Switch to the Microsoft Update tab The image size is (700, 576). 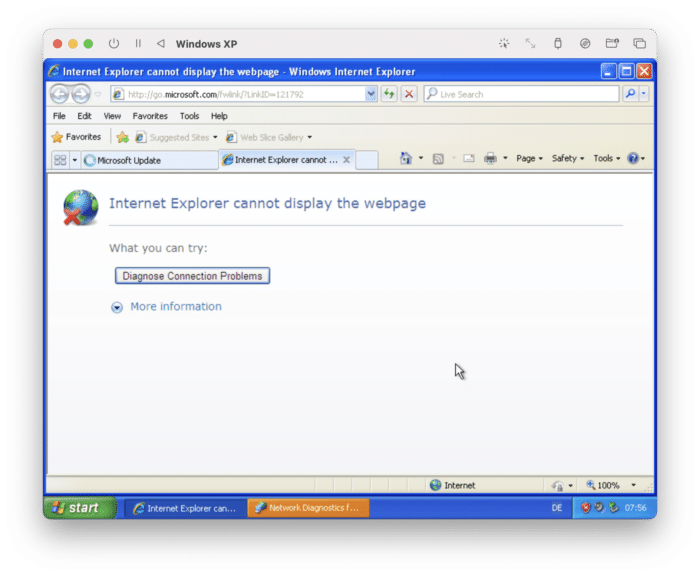pyautogui.click(x=149, y=160)
